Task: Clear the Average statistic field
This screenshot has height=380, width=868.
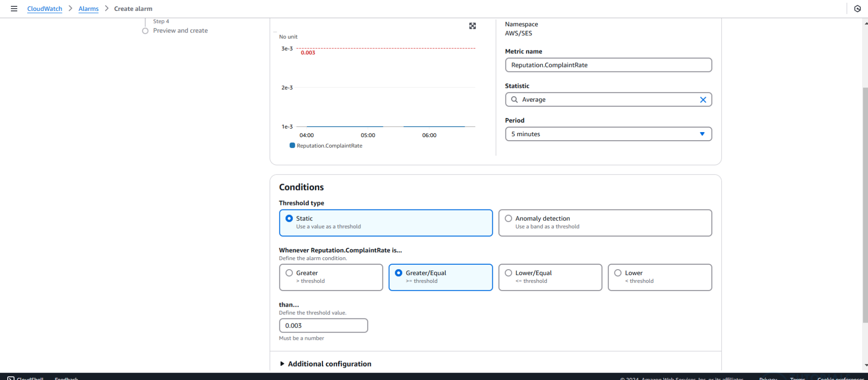Action: point(703,100)
